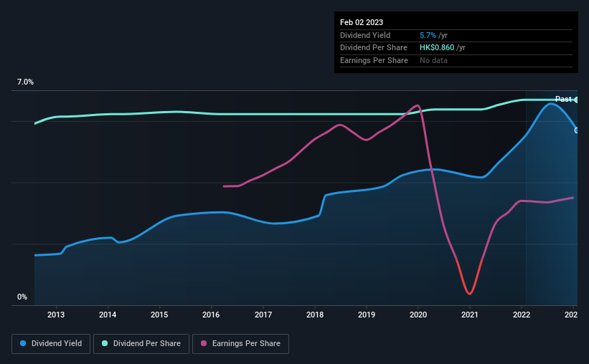Click the 5.7% Dividend Yield value in tooltip
The height and width of the screenshot is (364, 589).
(428, 35)
